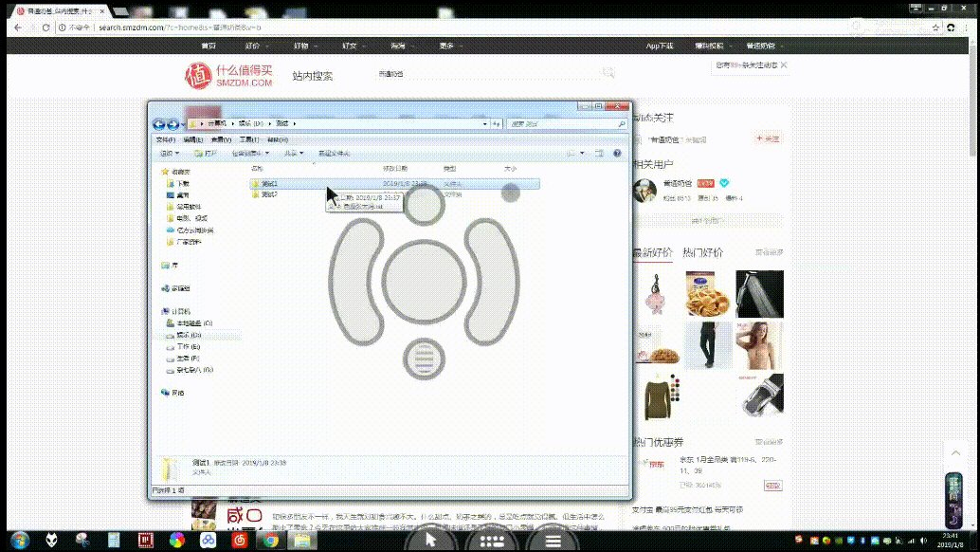Select the 测试1 folder in the file list

[269, 183]
